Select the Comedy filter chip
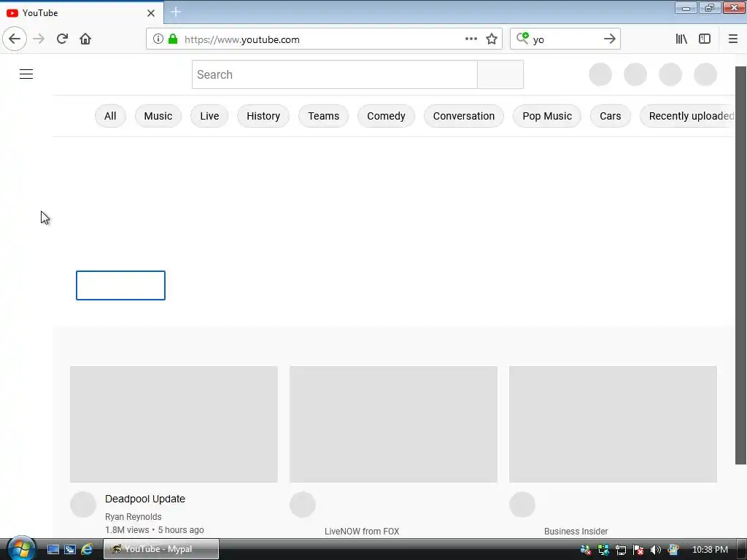 click(386, 116)
